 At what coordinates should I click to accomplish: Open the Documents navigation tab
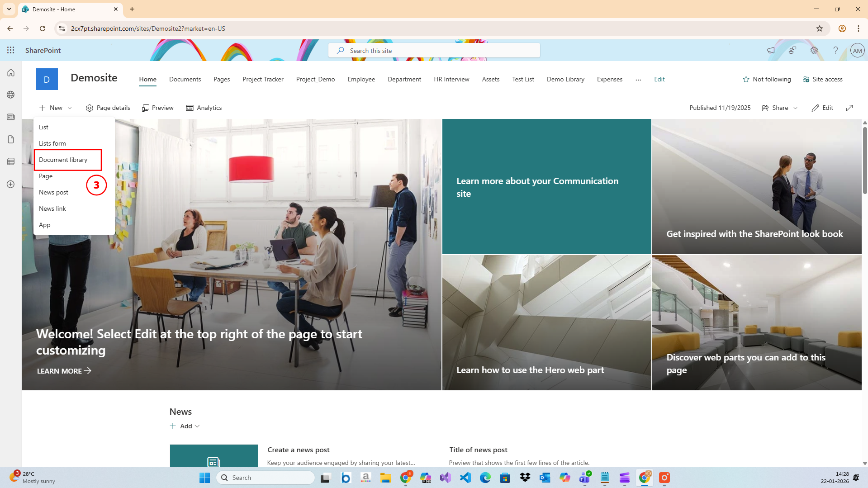click(x=185, y=80)
